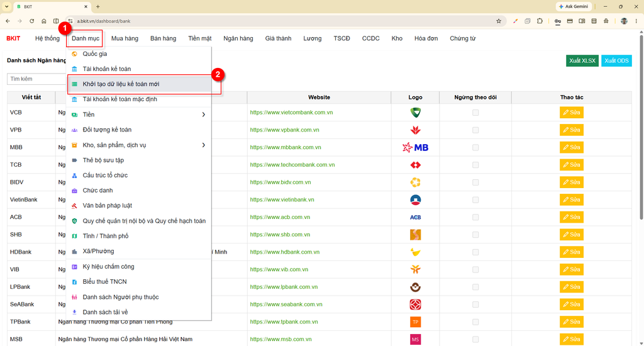
Task: Expand Kho, sản phẩm, dịch vụ submenu arrow
Action: point(204,145)
